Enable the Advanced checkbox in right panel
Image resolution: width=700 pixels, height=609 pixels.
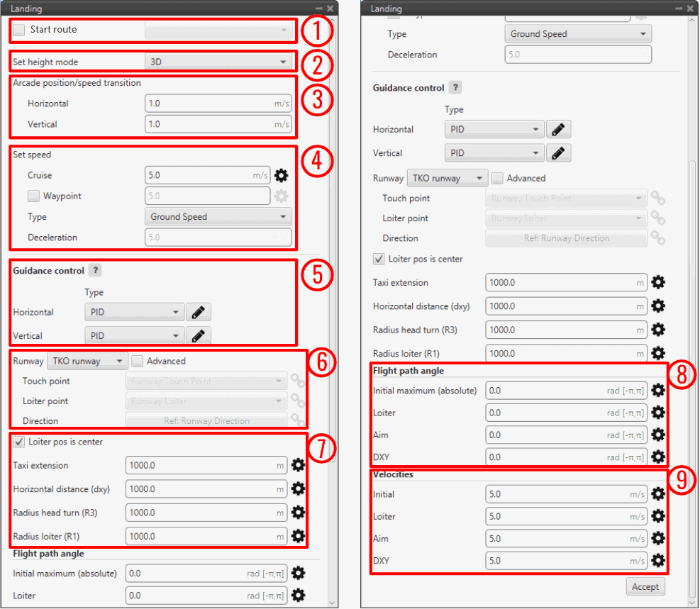[x=498, y=178]
